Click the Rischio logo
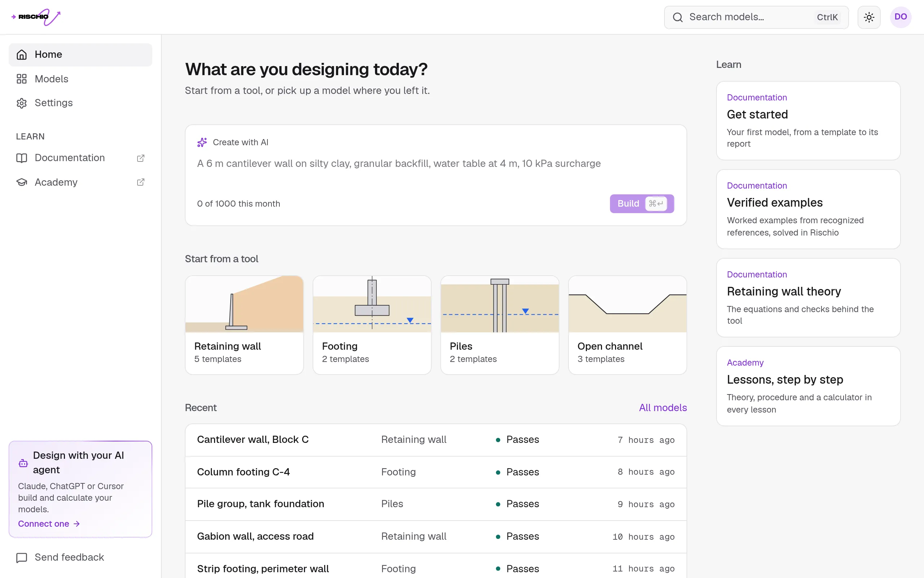Viewport: 924px width, 578px height. (x=36, y=17)
